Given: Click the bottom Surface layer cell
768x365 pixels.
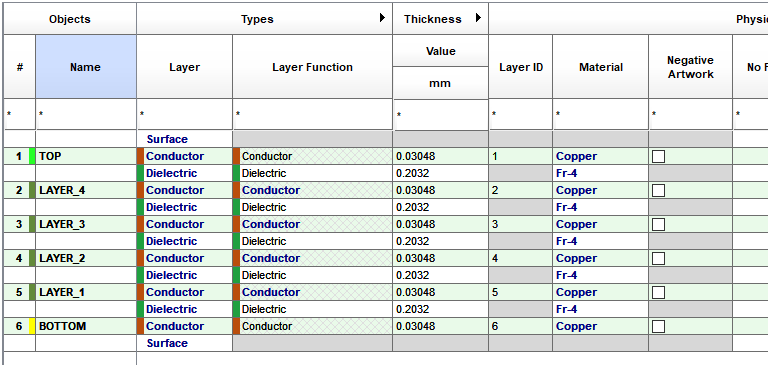Looking at the screenshot, I should (x=185, y=343).
